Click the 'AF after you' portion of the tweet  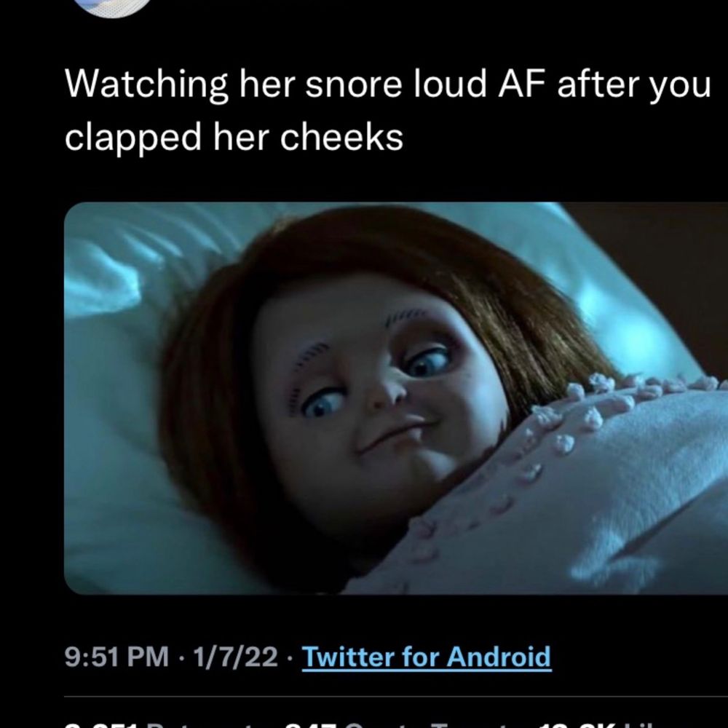pos(604,85)
